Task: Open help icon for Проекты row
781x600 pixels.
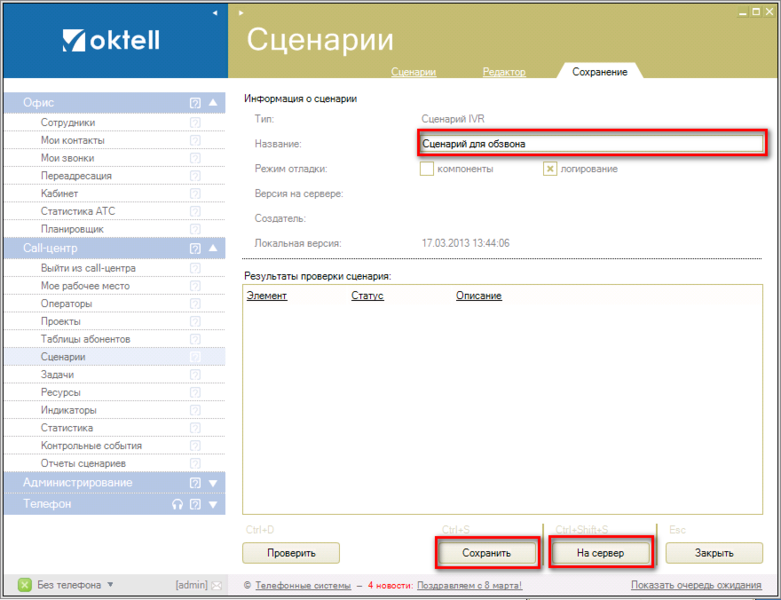Action: point(195,322)
